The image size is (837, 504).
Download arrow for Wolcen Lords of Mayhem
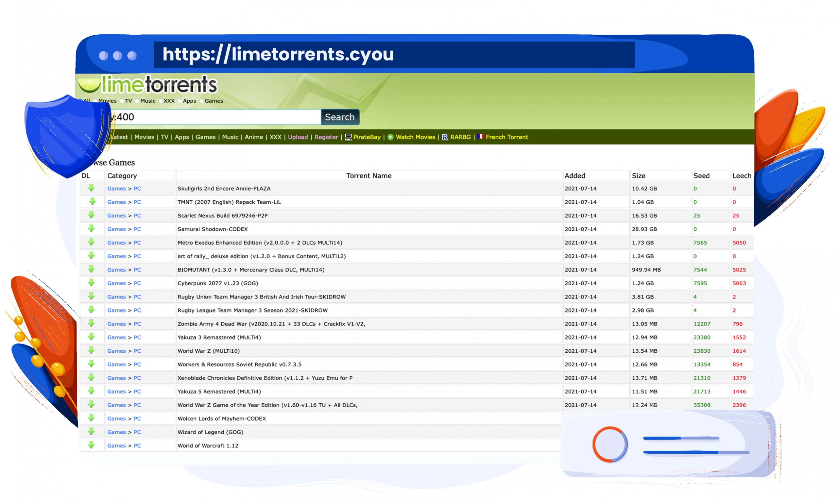click(x=91, y=418)
